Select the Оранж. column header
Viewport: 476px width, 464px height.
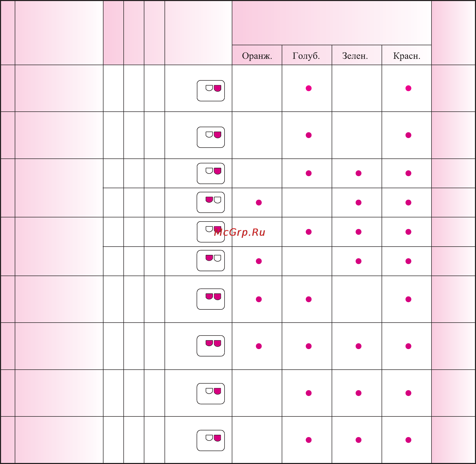[257, 56]
